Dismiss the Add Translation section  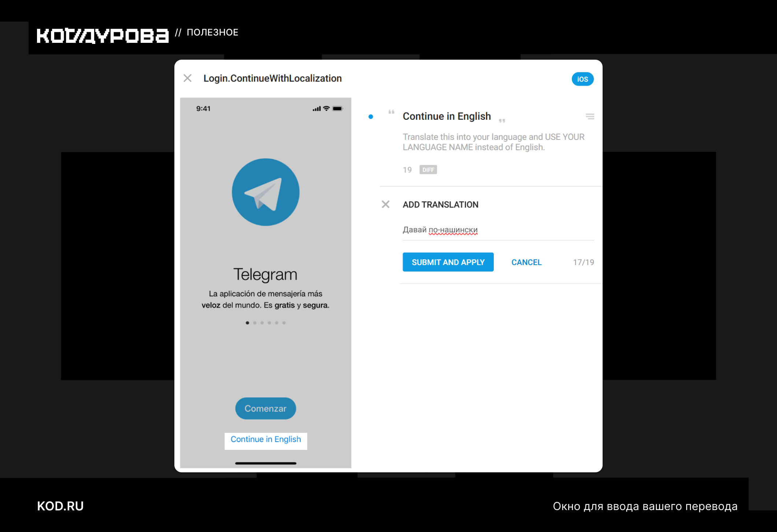point(385,204)
